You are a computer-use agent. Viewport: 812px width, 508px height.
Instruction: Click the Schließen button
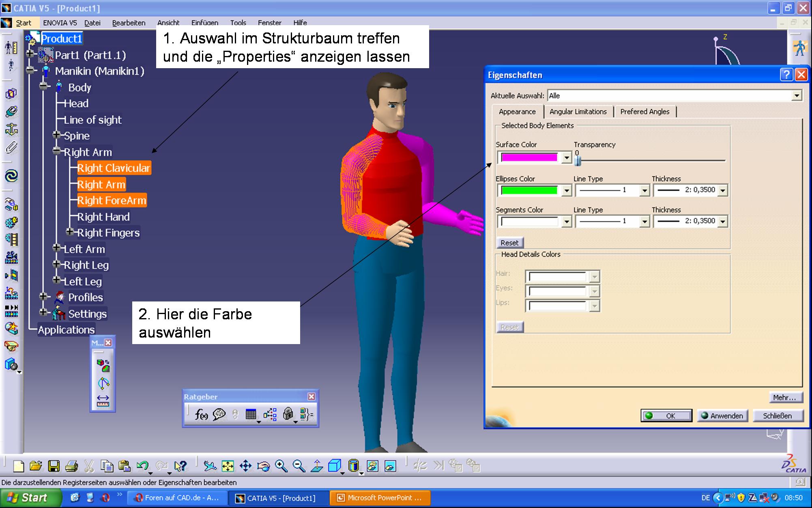pos(778,415)
